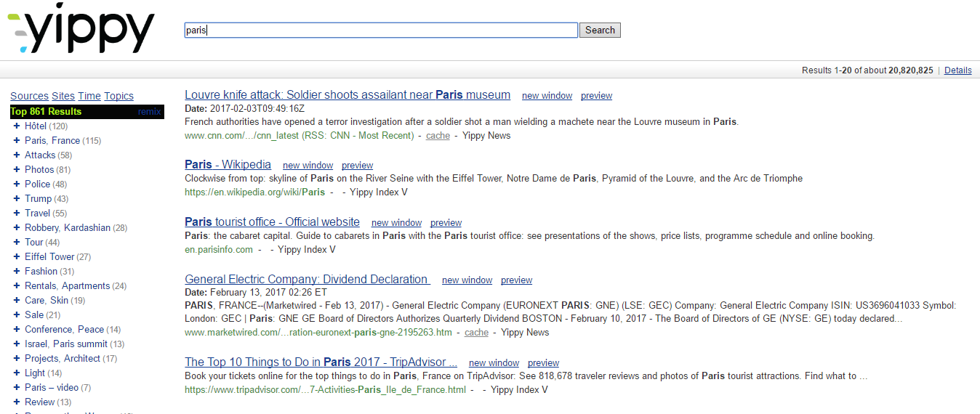Click the remix link
980x414 pixels.
(x=149, y=112)
